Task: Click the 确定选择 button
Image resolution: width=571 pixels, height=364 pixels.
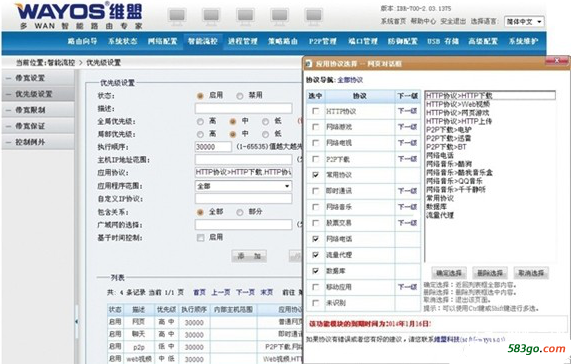Action: [x=449, y=273]
